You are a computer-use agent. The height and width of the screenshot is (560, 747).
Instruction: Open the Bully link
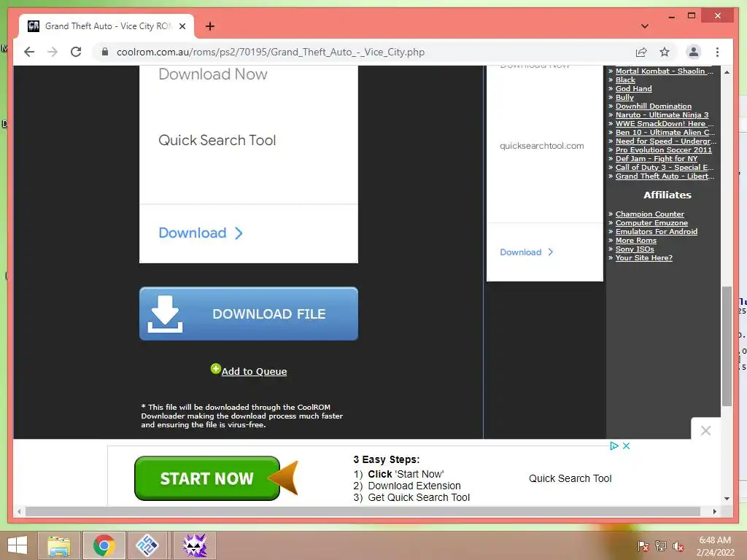click(x=624, y=97)
